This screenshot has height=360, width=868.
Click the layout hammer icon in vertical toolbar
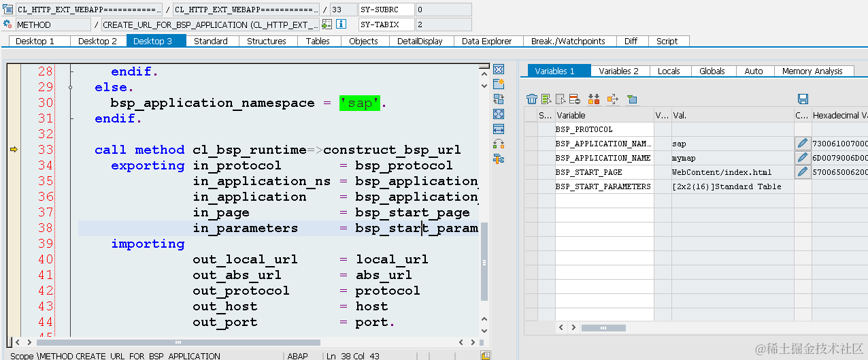498,159
